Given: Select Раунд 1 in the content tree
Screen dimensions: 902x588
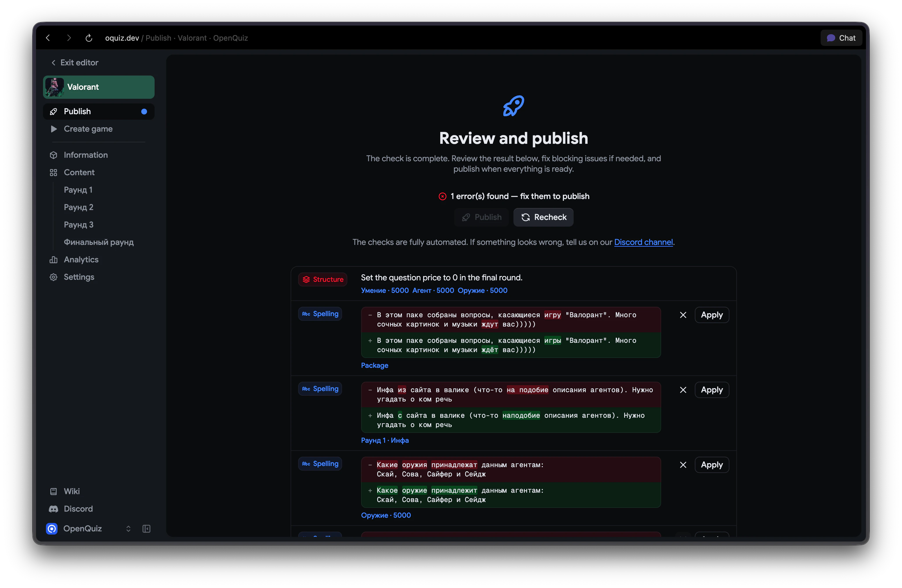Looking at the screenshot, I should click(78, 190).
